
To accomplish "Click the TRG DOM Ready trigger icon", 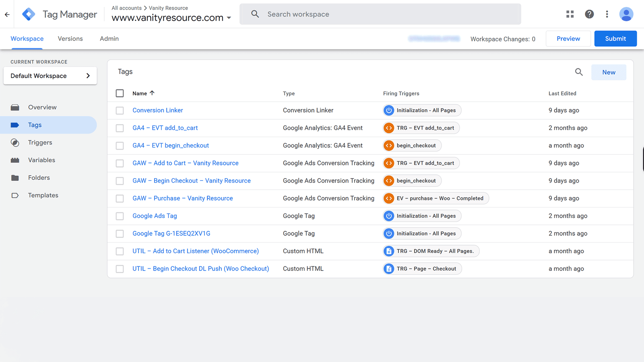I will click(389, 251).
